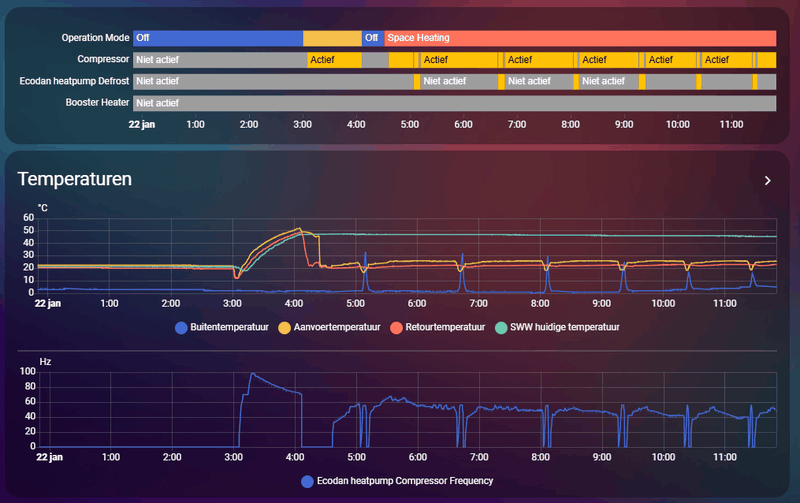
Task: Click the Defrost Niet actief segment near 6:00
Action: (459, 82)
